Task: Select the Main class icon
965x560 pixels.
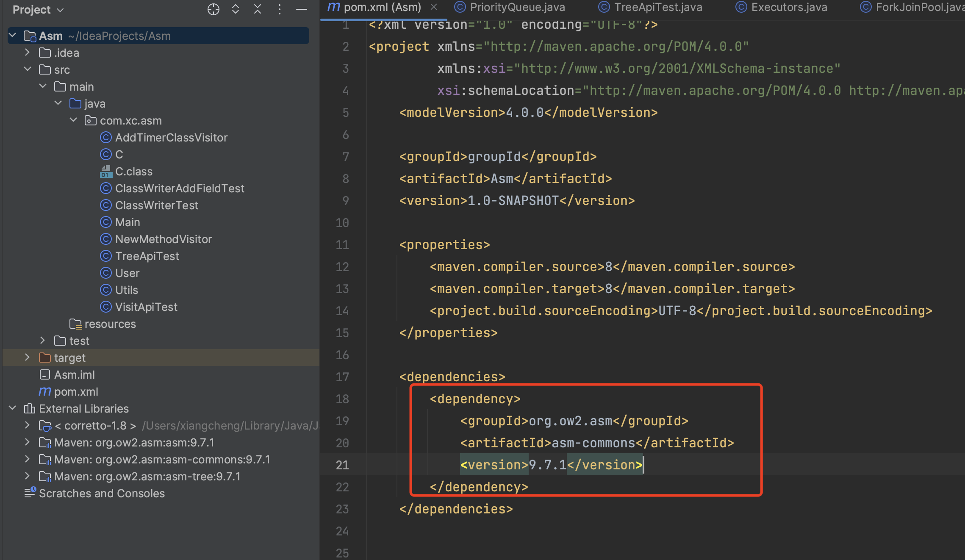Action: pos(105,222)
